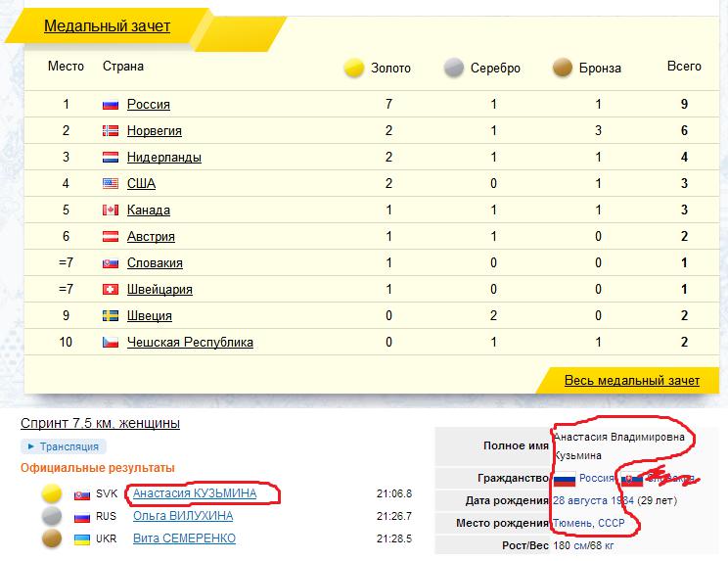Viewport: 728px width, 561px height.
Task: Expand the Трансляция broadcast button
Action: [64, 446]
